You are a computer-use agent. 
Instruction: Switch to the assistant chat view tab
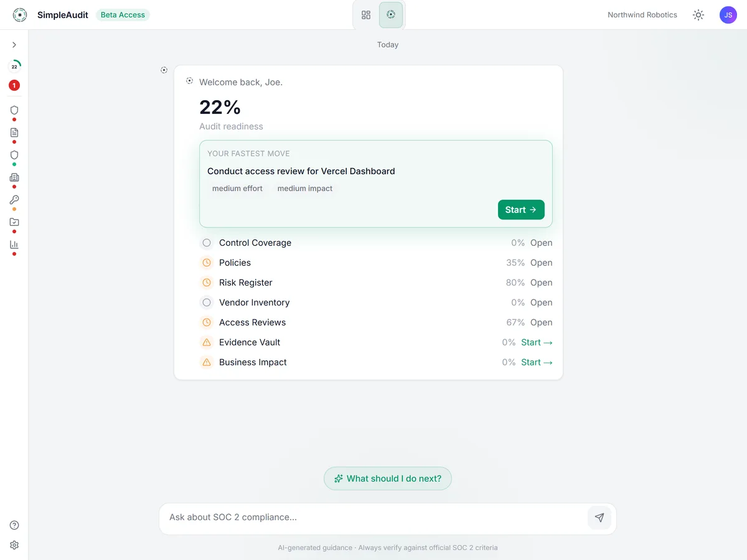[391, 15]
